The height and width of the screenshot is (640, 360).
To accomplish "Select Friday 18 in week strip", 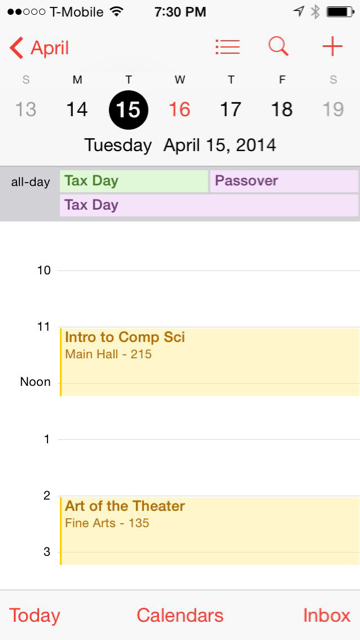I will (x=282, y=109).
